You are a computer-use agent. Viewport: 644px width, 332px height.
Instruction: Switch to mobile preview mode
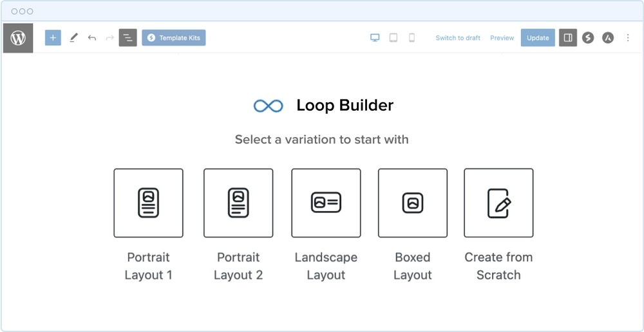coord(412,38)
